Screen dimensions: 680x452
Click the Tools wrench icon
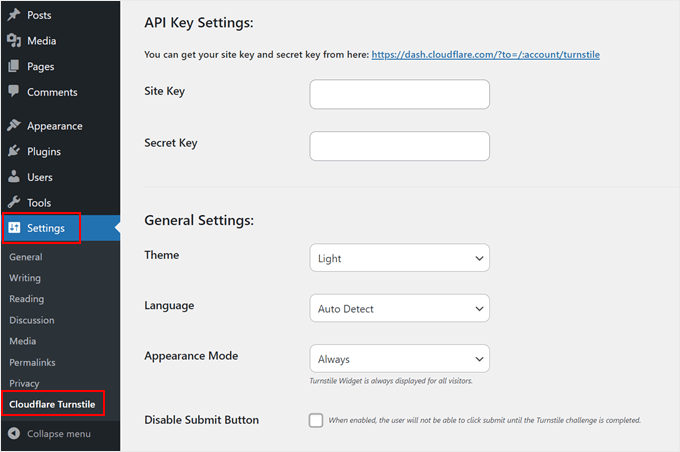pyautogui.click(x=14, y=202)
